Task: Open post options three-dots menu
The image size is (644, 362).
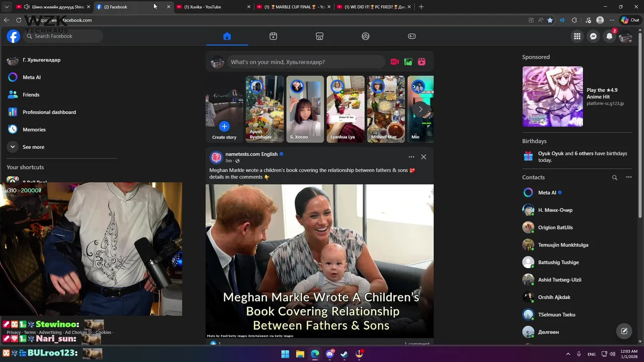Action: pyautogui.click(x=412, y=157)
